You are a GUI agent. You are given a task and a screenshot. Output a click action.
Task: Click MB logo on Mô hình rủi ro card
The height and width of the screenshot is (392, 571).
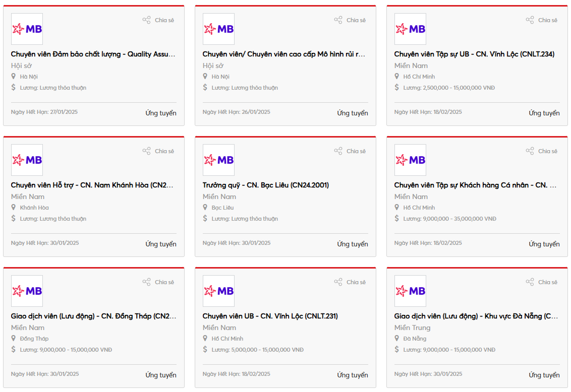tap(218, 29)
